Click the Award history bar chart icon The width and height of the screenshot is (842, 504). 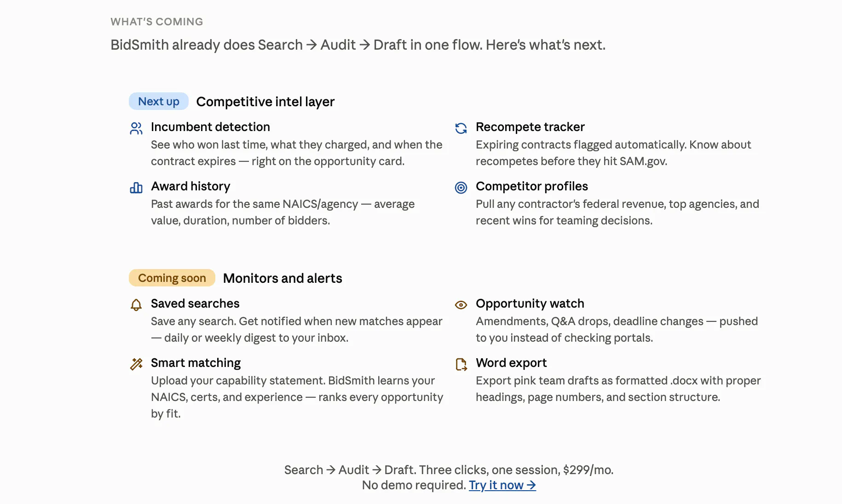[136, 188]
